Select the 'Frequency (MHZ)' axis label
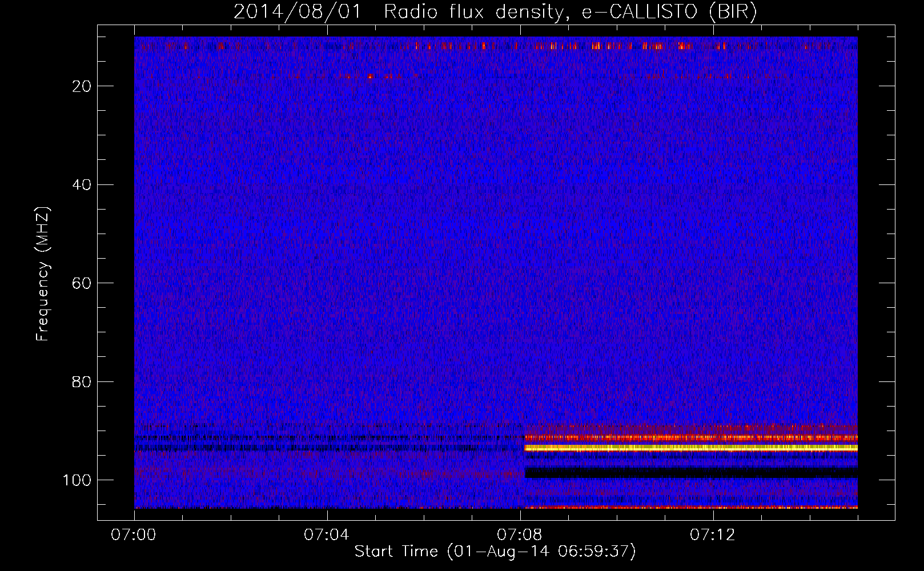This screenshot has height=571, width=924. pos(43,274)
